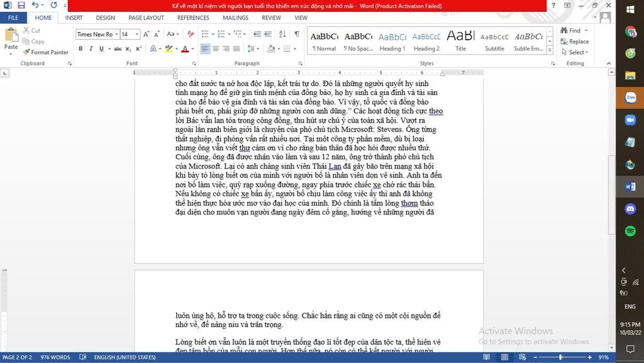Click the vertical scrollbar thumb

pos(611,194)
